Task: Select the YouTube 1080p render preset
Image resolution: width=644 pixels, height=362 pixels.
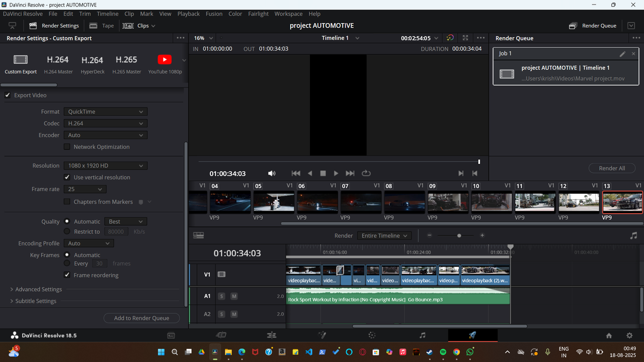Action: coord(165,63)
